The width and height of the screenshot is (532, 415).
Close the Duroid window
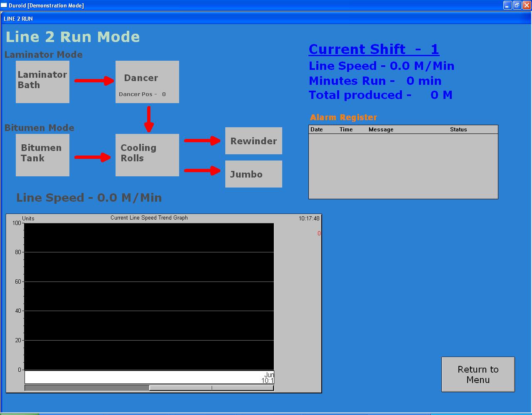tap(527, 5)
